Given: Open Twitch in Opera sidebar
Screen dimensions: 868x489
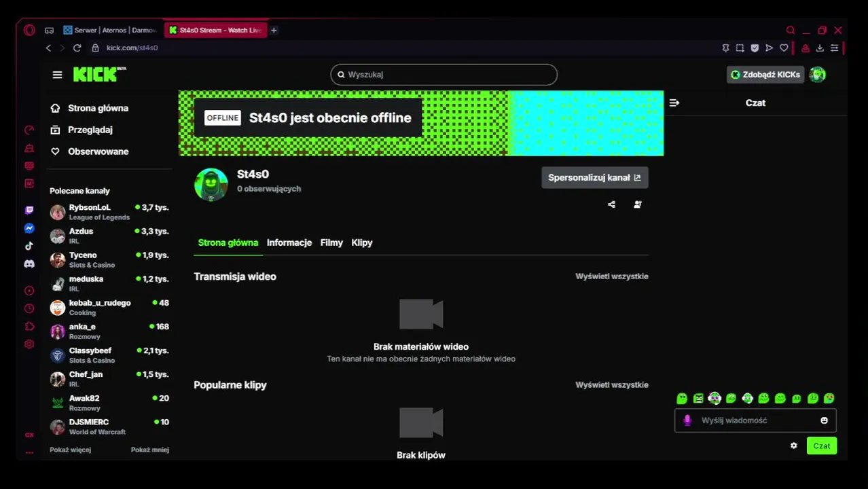Looking at the screenshot, I should [x=29, y=211].
